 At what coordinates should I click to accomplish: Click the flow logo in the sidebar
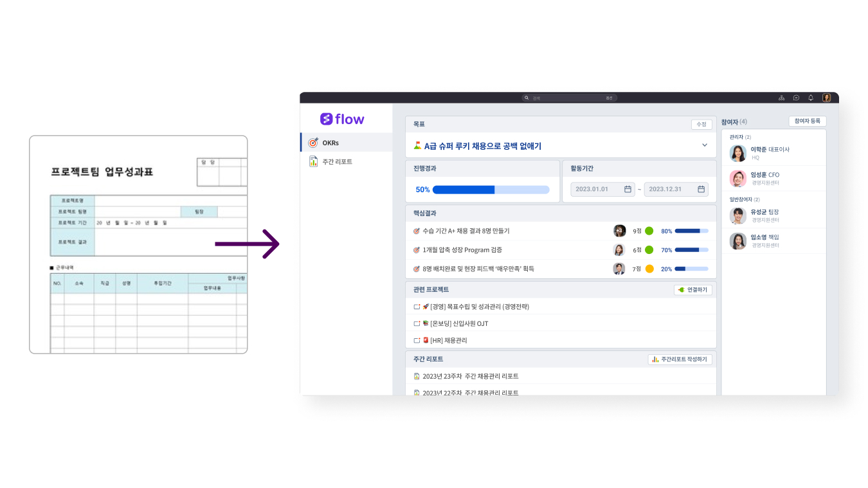pyautogui.click(x=342, y=119)
